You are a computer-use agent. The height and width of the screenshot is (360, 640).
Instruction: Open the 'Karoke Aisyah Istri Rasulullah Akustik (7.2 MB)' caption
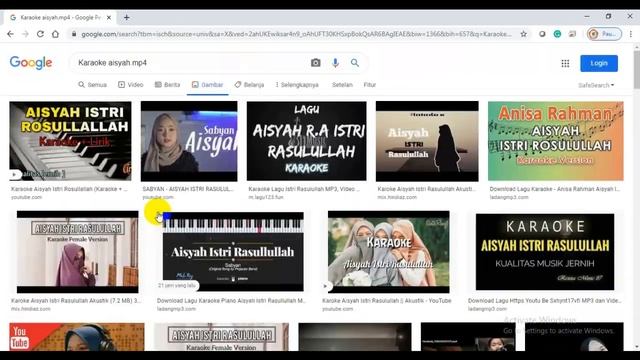pyautogui.click(x=76, y=300)
